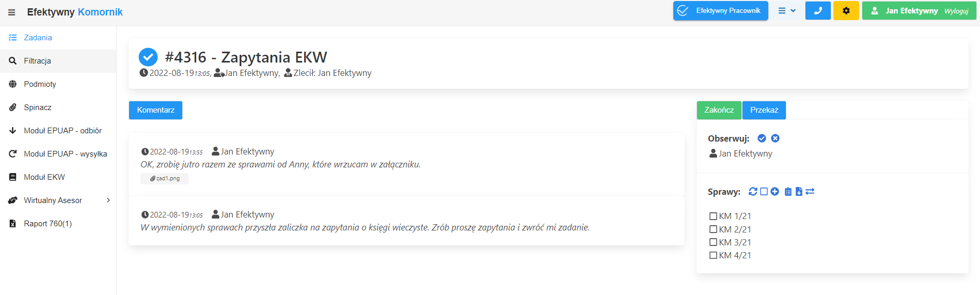Screen dimensions: 980x295
Task: Toggle the select-all square beside Sprawy
Action: coord(764,192)
